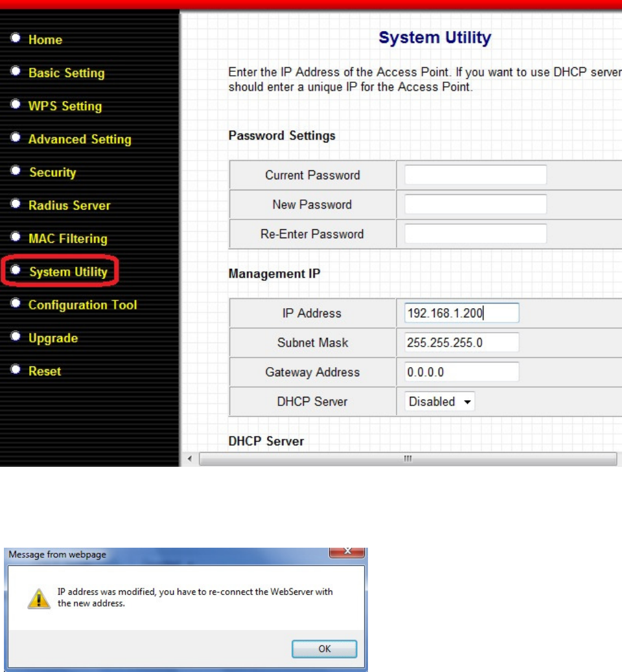Image resolution: width=622 pixels, height=672 pixels.
Task: Open the DHCP Server Disabled dropdown
Action: (x=440, y=401)
